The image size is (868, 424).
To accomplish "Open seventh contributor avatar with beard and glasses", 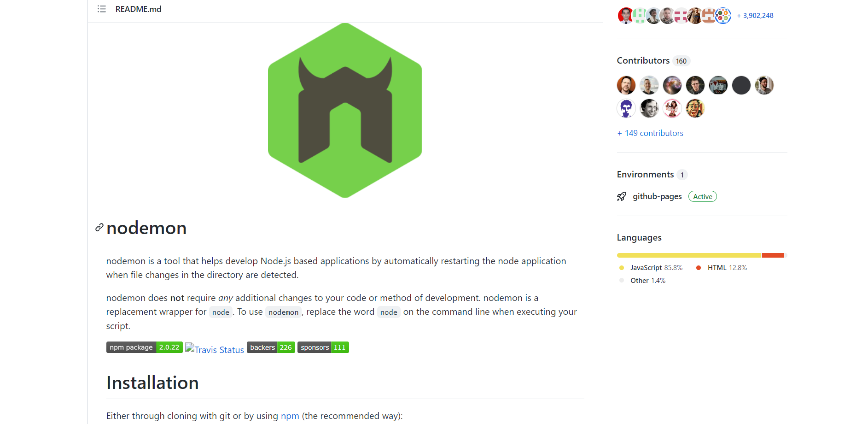I will 764,85.
